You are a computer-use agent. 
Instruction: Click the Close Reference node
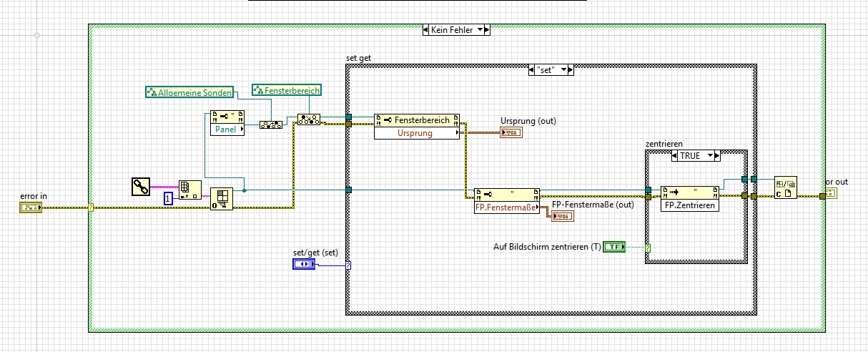point(785,187)
